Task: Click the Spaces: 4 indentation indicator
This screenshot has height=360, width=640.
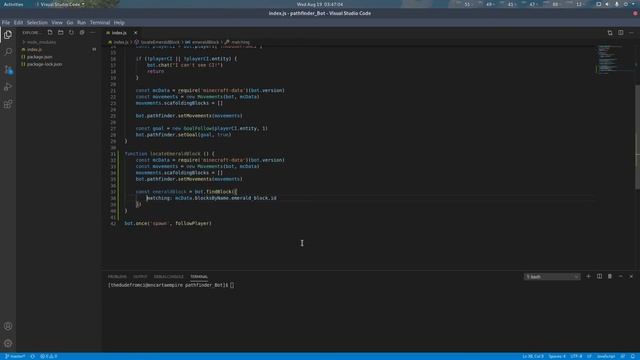Action: point(557,356)
